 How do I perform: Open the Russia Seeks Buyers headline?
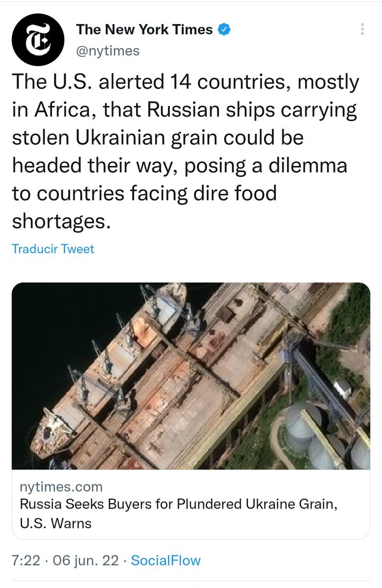coord(179,504)
